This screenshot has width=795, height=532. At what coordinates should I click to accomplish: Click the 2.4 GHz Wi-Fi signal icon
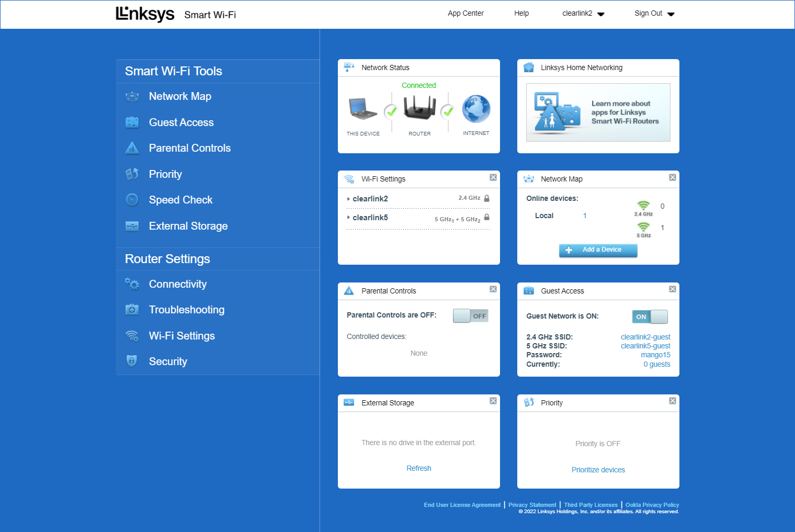[x=643, y=206]
